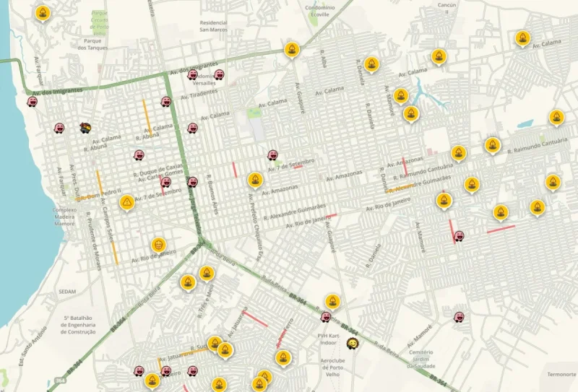Select the pirate Wazer avatar near Av. Calama
Viewport: 578px width, 392px height.
pyautogui.click(x=85, y=128)
